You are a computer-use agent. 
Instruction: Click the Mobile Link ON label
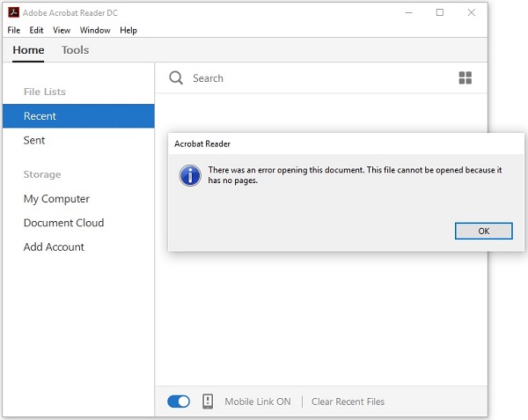point(258,402)
